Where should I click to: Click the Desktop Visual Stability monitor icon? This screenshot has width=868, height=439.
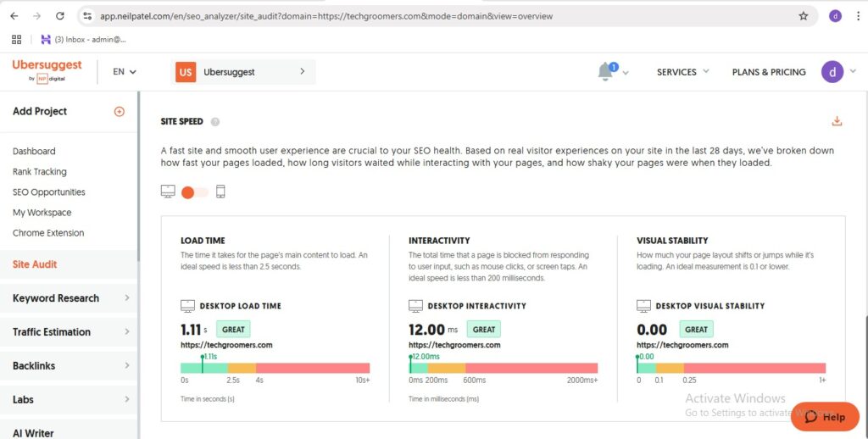[x=644, y=306]
